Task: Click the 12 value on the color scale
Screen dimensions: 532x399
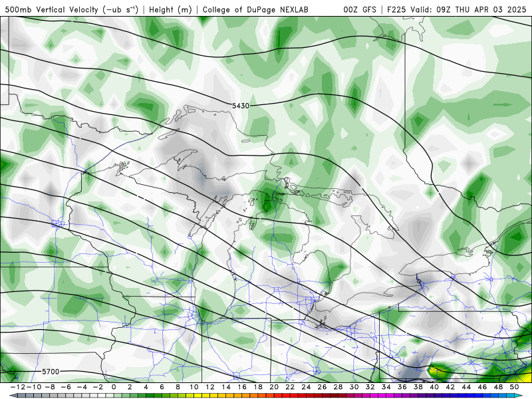Action: coord(210,387)
